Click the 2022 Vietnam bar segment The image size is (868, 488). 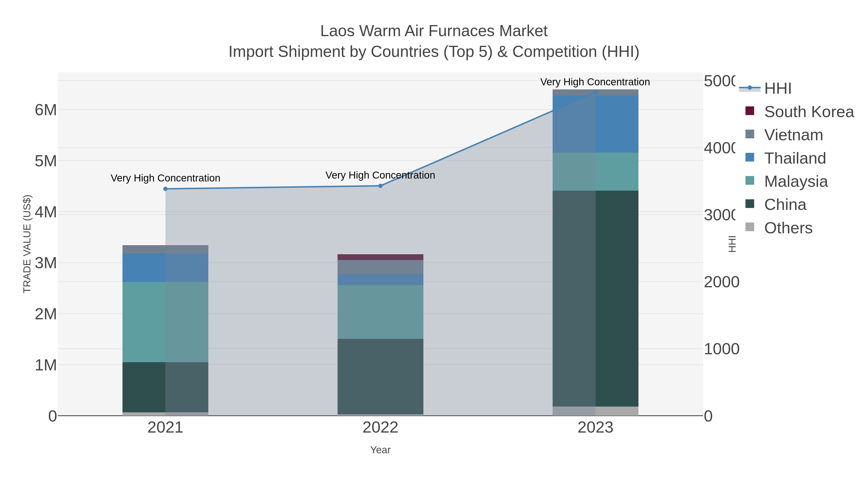380,267
